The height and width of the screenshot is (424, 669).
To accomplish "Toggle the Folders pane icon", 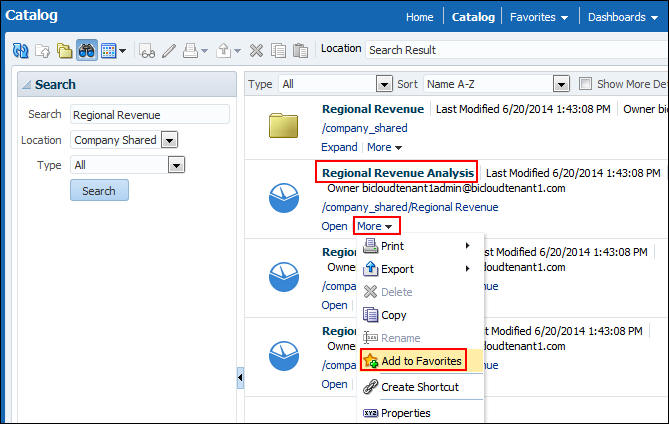I will [x=64, y=51].
